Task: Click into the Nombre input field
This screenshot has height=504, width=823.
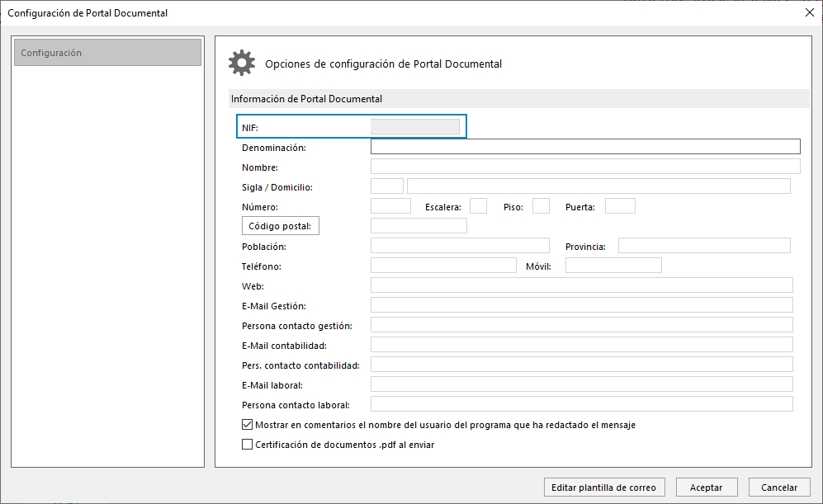Action: (x=585, y=167)
